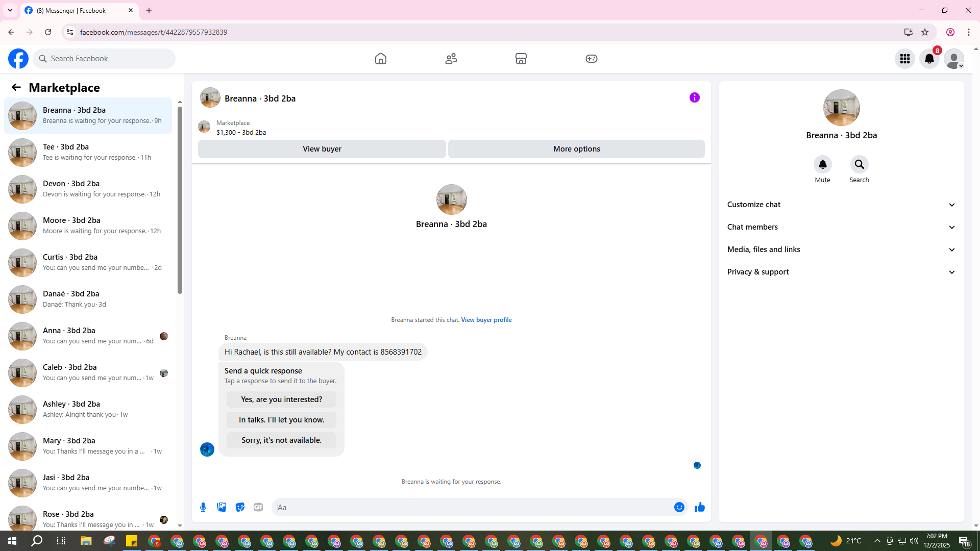980x551 pixels.
Task: Open the Friends tab in top navigation
Action: (x=451, y=59)
